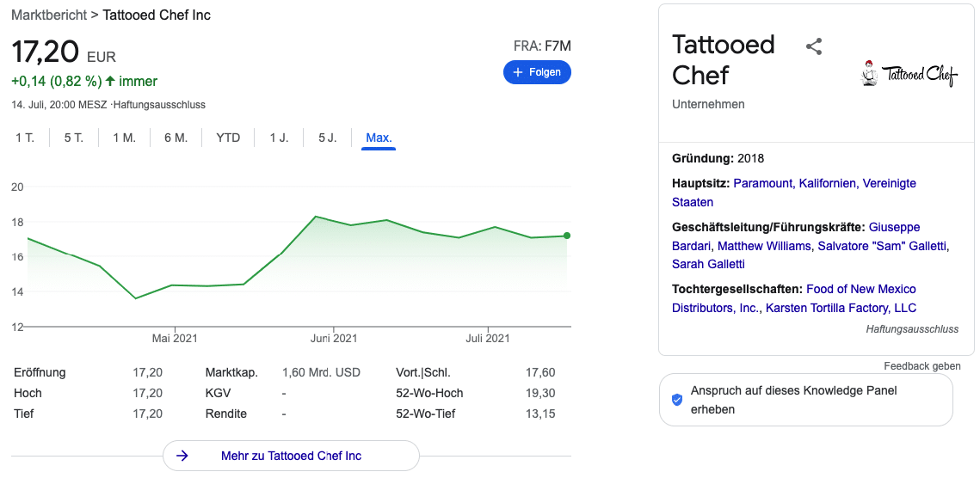Image resolution: width=980 pixels, height=478 pixels.
Task: Click the Feedback geben link
Action: (x=921, y=366)
